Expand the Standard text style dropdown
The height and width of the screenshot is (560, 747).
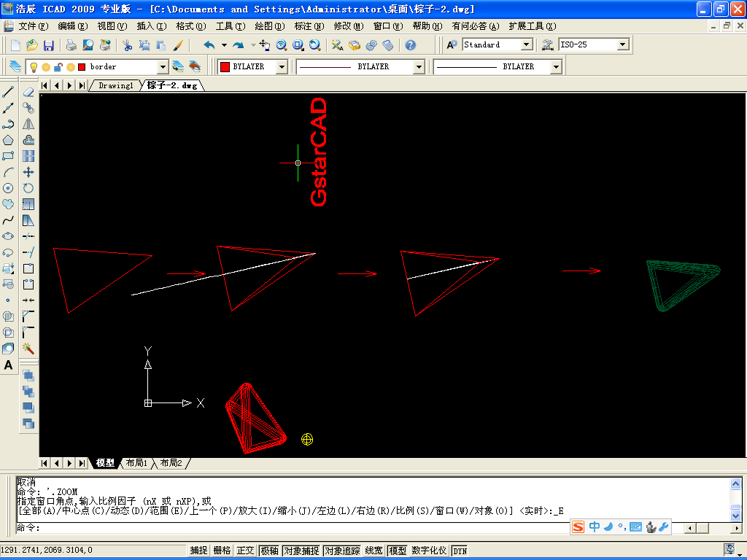point(527,44)
